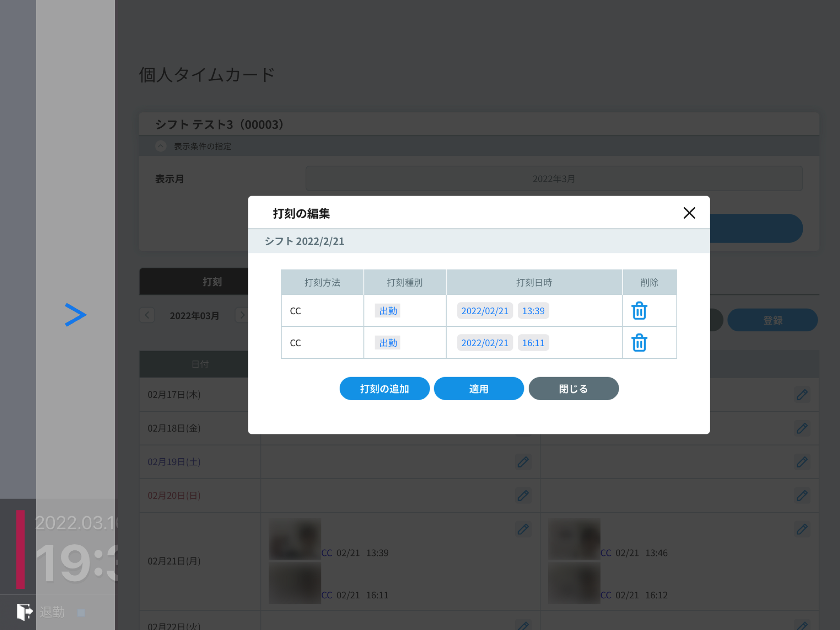Close the 打刻の編集 dialog with X
This screenshot has height=630, width=840.
tap(689, 213)
